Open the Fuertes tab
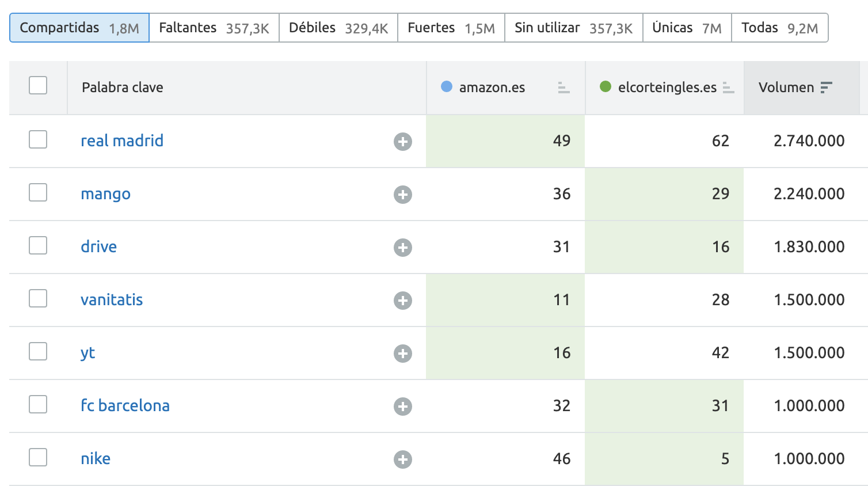The image size is (868, 486). click(x=451, y=28)
